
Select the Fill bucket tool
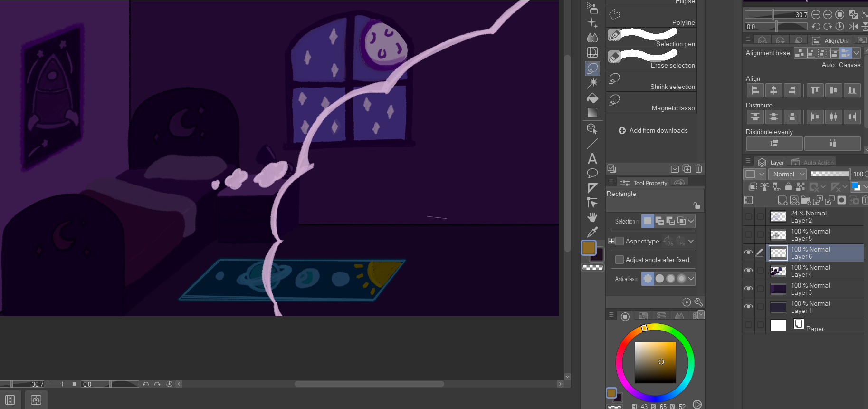tap(592, 98)
